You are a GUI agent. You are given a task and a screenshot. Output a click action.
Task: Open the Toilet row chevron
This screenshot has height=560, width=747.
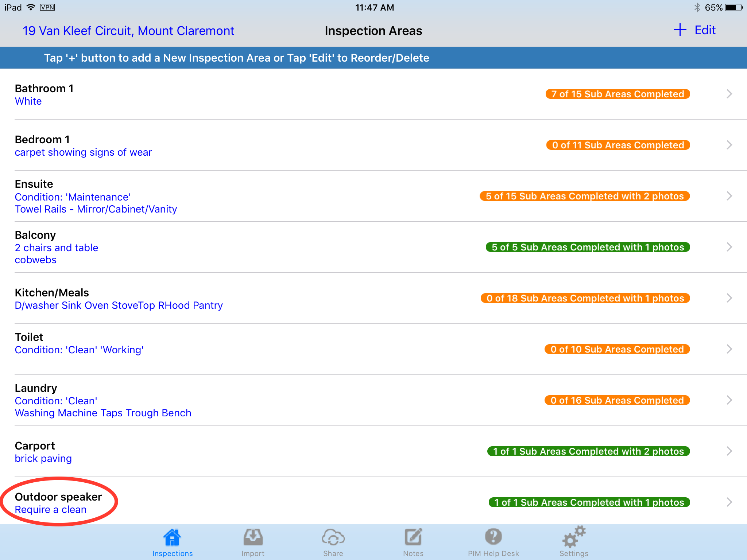pyautogui.click(x=729, y=349)
